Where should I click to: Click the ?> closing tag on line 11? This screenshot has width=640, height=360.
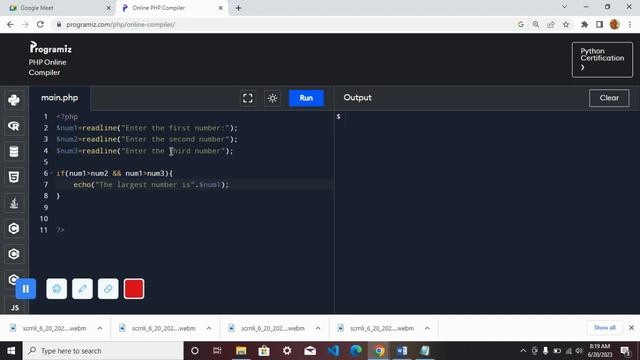(60, 230)
